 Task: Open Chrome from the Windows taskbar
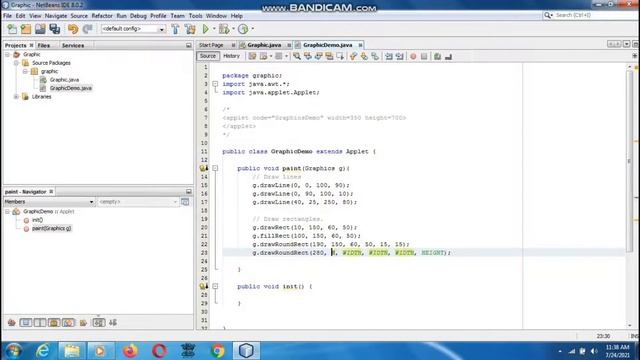[218, 351]
